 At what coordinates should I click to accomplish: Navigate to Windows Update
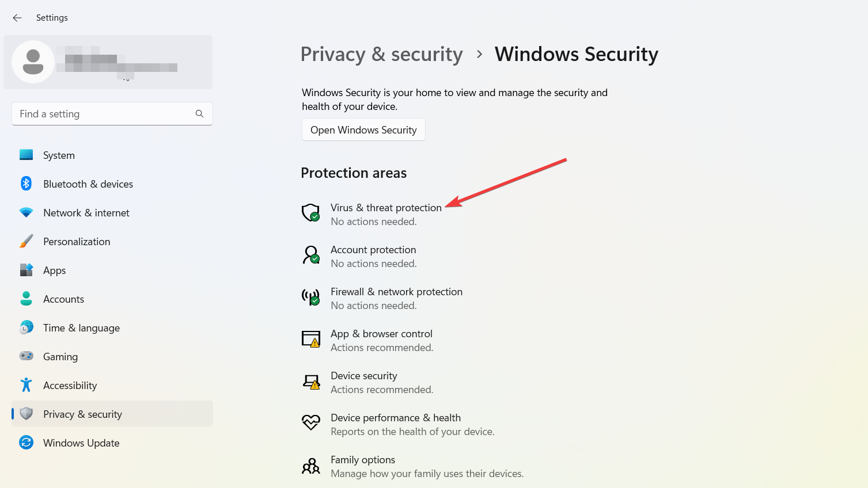coord(81,443)
